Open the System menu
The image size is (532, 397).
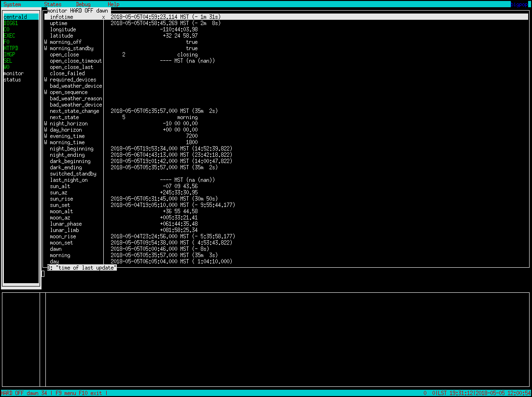pos(12,4)
